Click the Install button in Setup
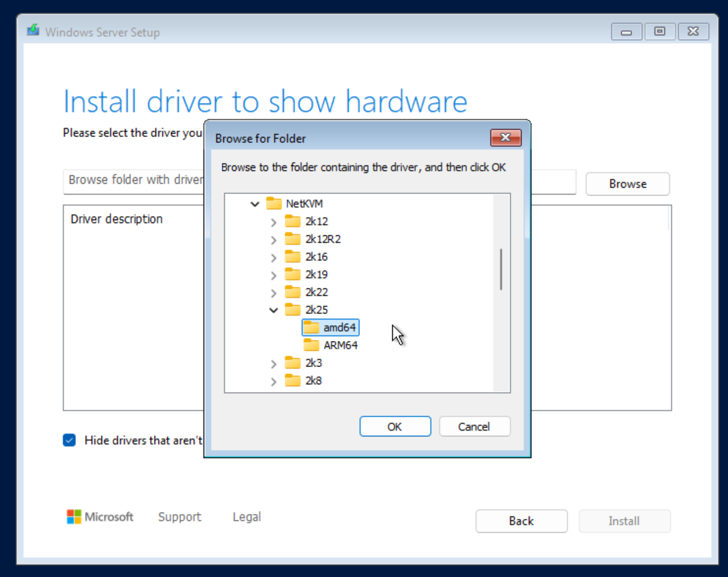Image resolution: width=728 pixels, height=577 pixels. click(625, 521)
